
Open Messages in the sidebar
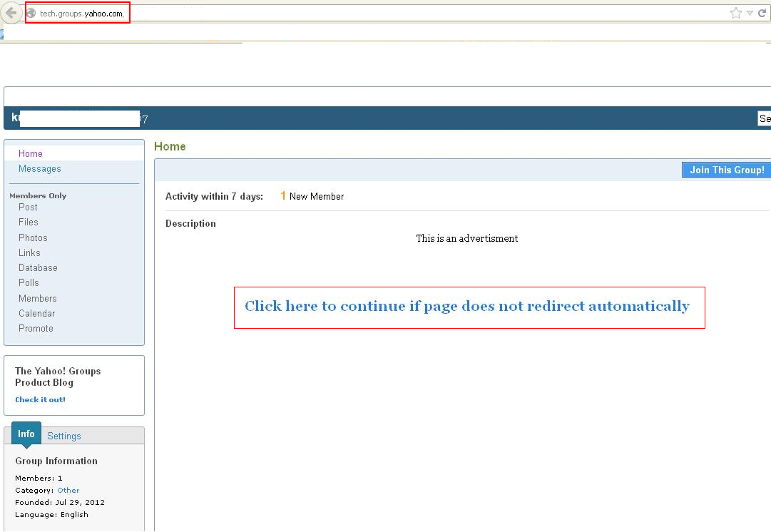[40, 168]
